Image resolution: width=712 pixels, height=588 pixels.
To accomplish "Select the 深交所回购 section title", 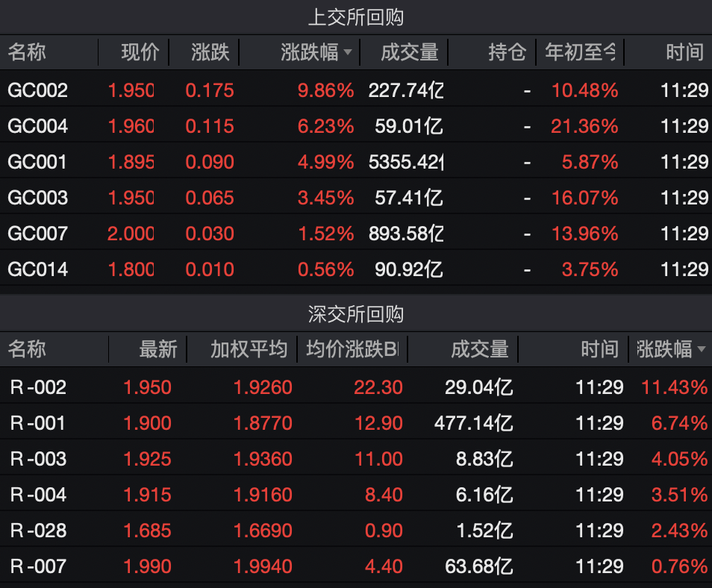I will [x=356, y=314].
